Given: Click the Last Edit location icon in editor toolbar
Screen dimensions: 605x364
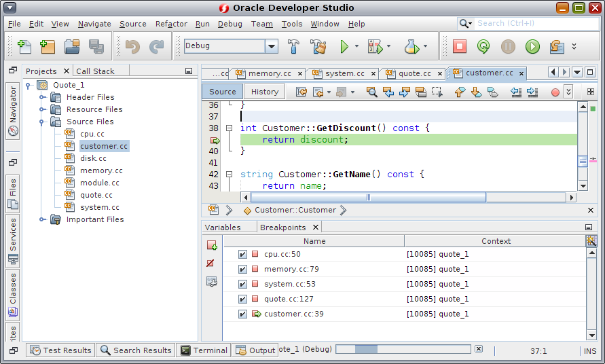Looking at the screenshot, I should click(301, 92).
